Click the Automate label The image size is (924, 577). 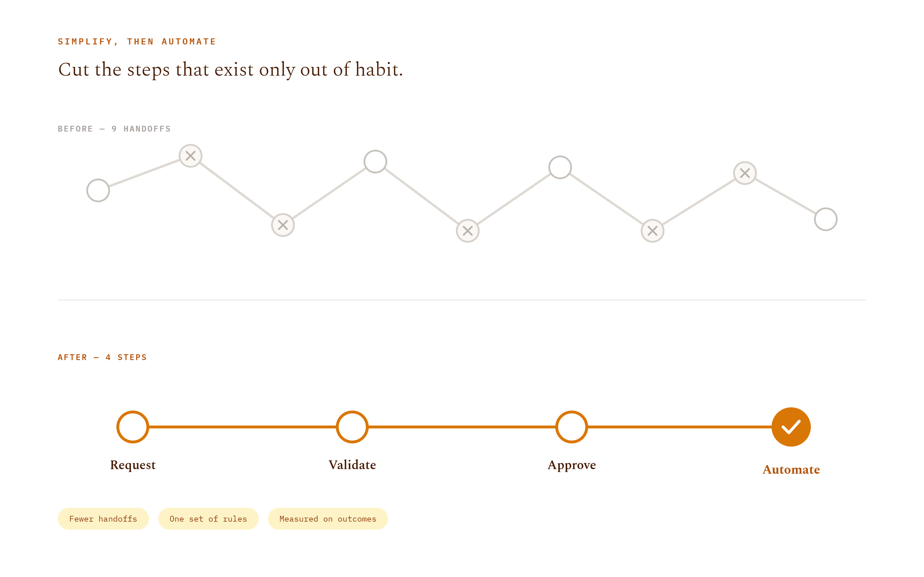point(791,469)
